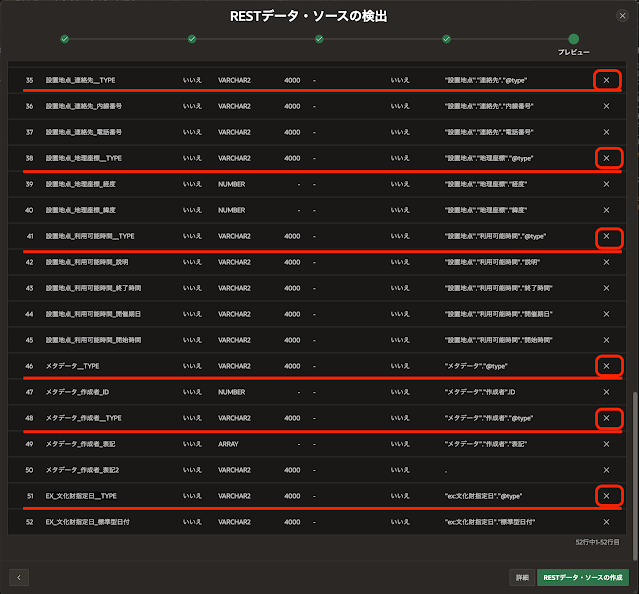Click column name メタデータ_作成者_ID
639x594 pixels.
[x=77, y=392]
